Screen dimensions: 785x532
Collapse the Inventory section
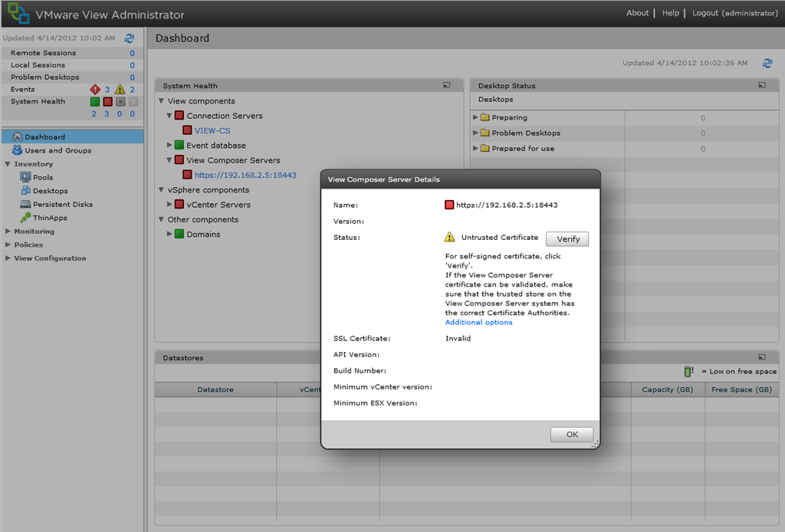pyautogui.click(x=8, y=164)
